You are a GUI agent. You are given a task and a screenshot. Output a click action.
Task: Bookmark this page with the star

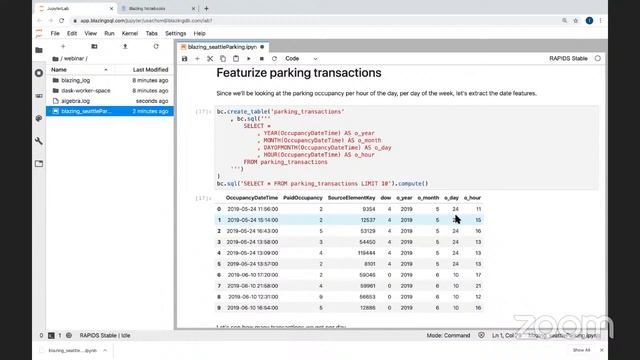(576, 20)
